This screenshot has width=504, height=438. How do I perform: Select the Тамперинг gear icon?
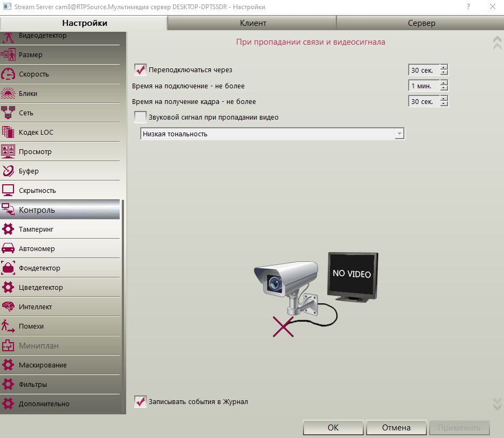coord(8,229)
